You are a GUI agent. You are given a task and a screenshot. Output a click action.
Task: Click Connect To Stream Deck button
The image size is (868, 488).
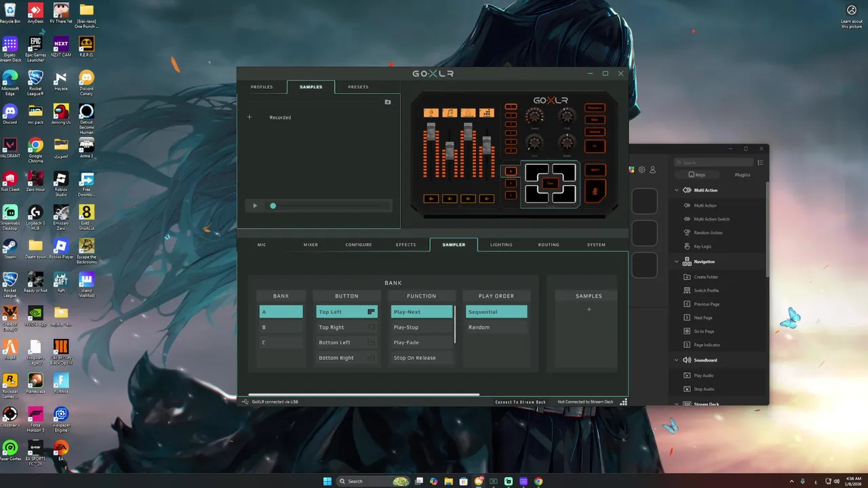(x=520, y=402)
